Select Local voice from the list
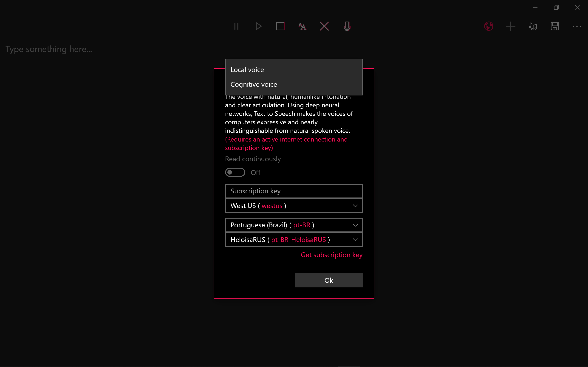This screenshot has width=588, height=367. pyautogui.click(x=247, y=70)
